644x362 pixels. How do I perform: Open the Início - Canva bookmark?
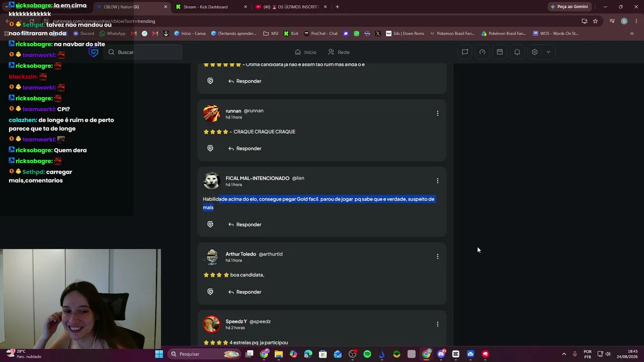click(190, 34)
